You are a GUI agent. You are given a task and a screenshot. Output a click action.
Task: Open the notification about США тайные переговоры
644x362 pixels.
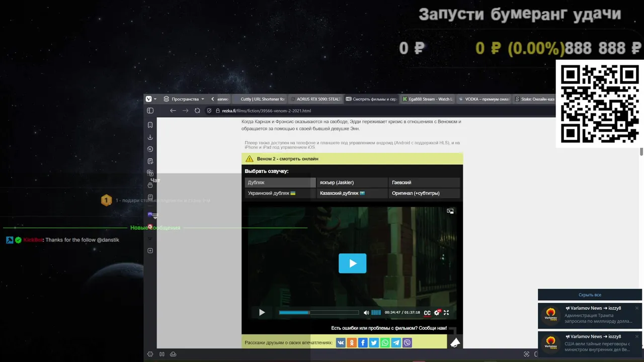590,343
